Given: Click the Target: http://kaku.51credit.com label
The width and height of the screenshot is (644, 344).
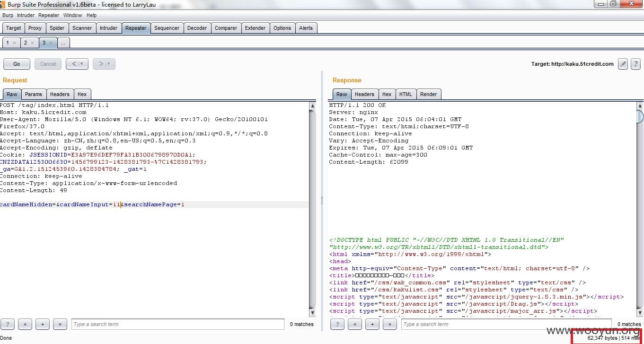Looking at the screenshot, I should 573,64.
